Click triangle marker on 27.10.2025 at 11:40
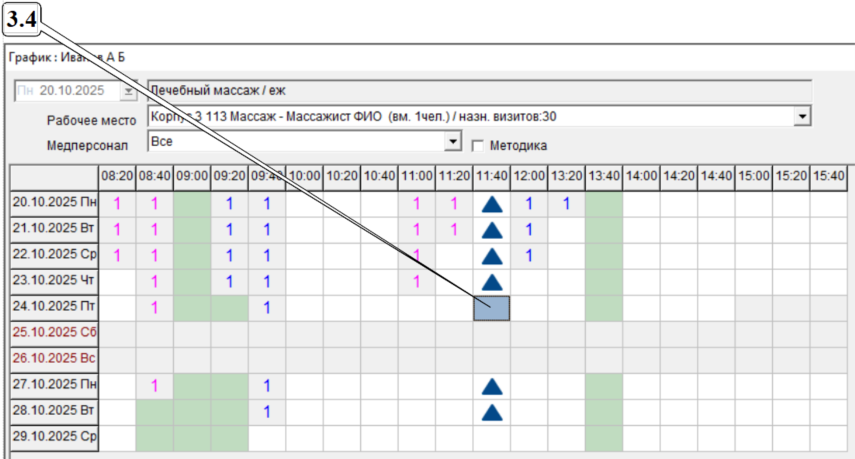This screenshot has width=855, height=459. [491, 386]
